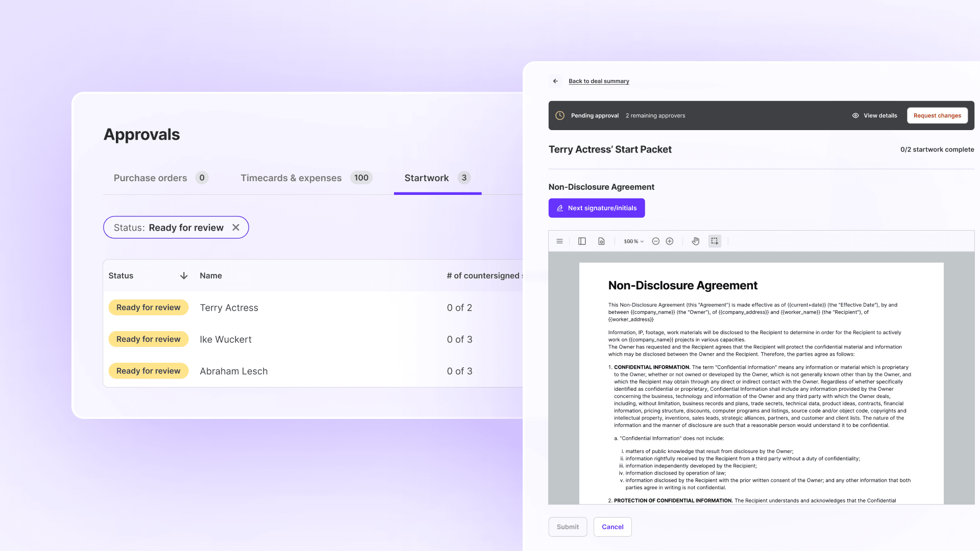Open the document viewer menu (hamburger icon)

(x=559, y=241)
